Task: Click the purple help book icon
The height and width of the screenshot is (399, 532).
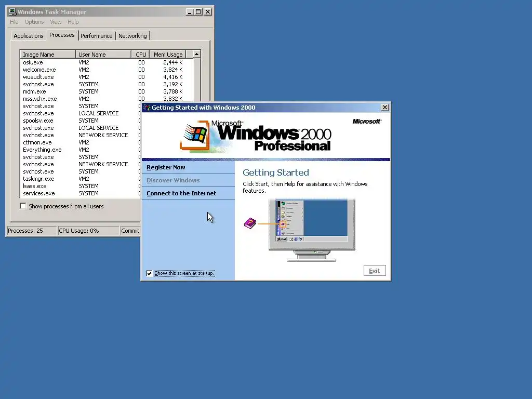Action: pyautogui.click(x=250, y=223)
